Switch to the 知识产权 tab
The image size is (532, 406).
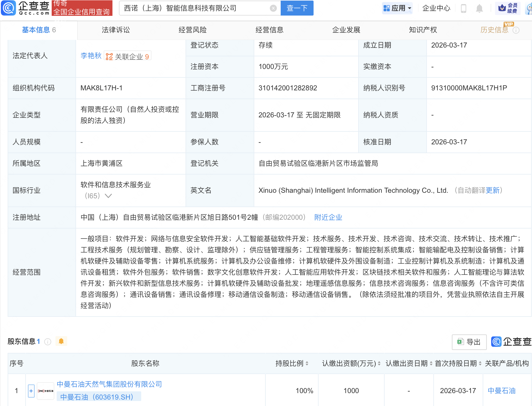(x=422, y=30)
